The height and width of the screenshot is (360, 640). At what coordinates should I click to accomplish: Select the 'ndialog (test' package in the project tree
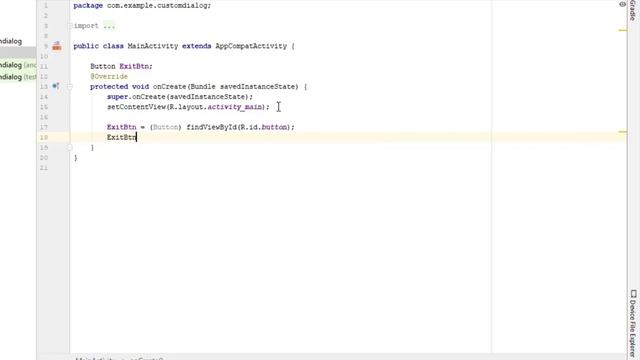click(x=18, y=77)
